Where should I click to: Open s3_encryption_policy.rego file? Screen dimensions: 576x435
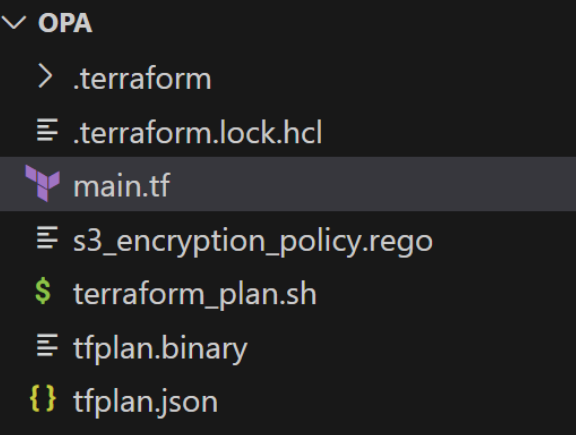point(253,241)
